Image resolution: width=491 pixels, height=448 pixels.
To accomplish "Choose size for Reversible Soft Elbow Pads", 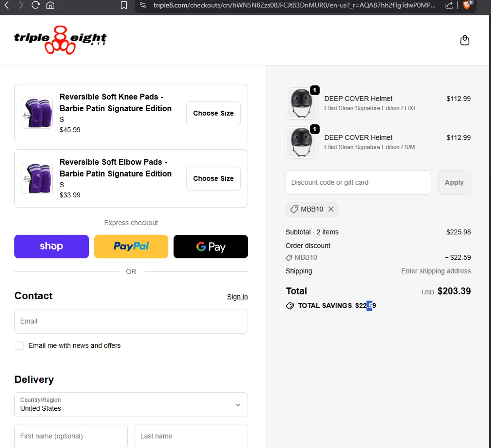I will (x=213, y=179).
